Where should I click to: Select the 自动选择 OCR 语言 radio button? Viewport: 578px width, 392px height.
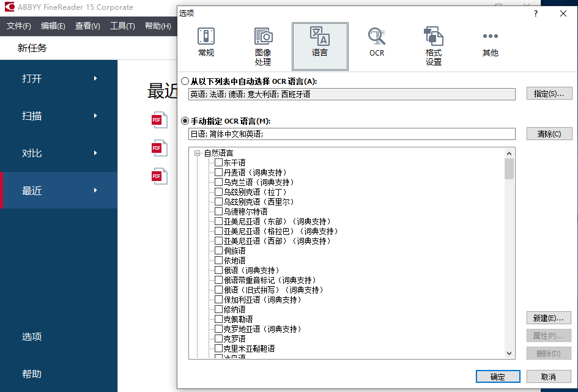click(x=185, y=81)
